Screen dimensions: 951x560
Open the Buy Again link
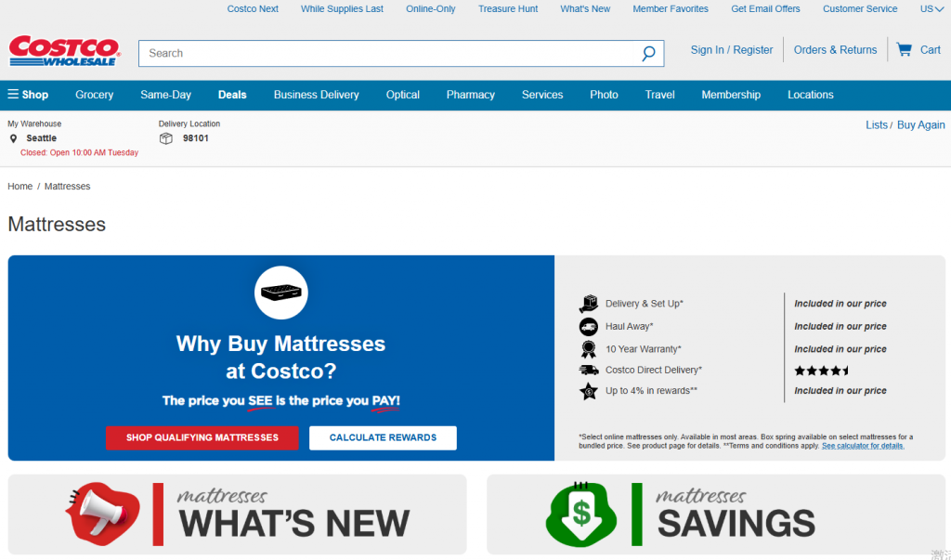(x=920, y=125)
